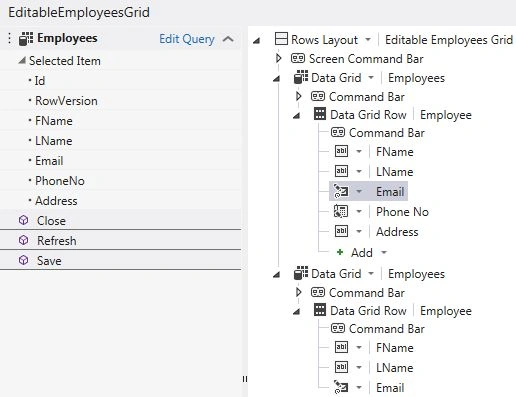The height and width of the screenshot is (397, 516).
Task: Click the Selected Item label
Action: (65, 61)
